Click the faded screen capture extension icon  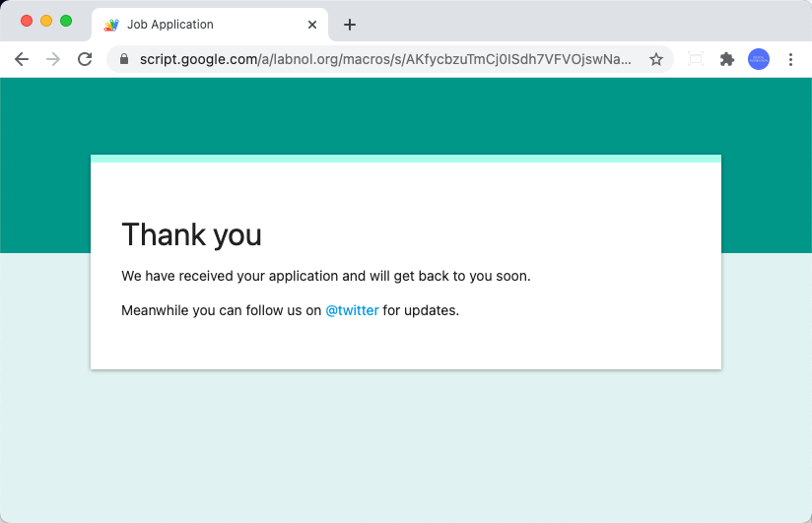click(696, 59)
